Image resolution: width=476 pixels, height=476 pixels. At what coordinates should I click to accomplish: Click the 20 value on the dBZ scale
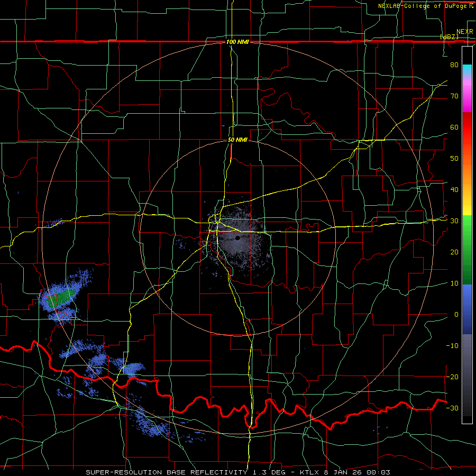(x=454, y=252)
